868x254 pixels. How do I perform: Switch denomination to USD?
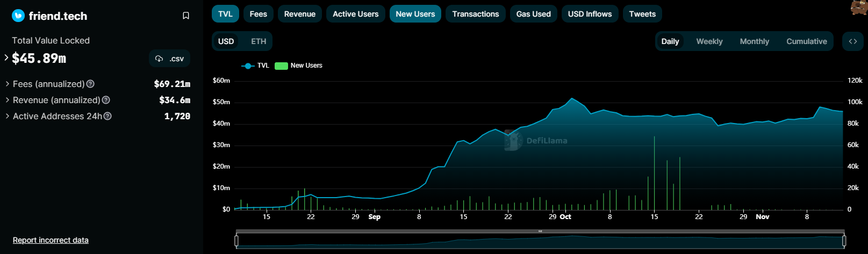click(x=226, y=41)
